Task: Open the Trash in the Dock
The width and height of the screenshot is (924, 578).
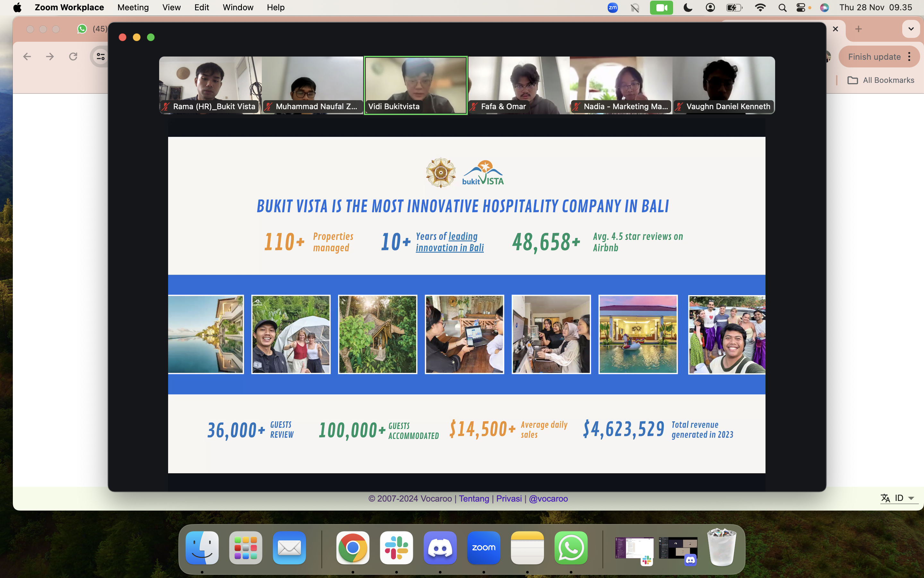Action: tap(721, 547)
